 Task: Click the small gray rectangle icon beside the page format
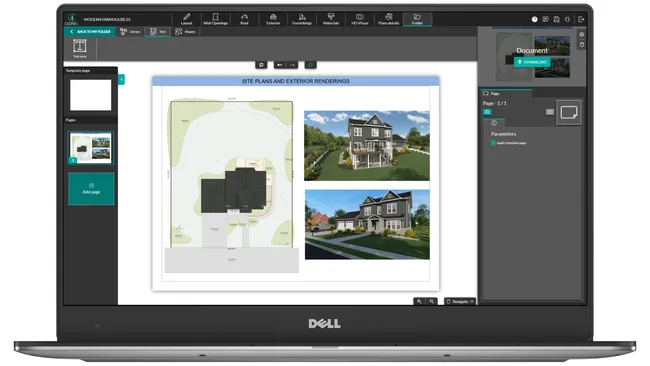click(x=550, y=112)
